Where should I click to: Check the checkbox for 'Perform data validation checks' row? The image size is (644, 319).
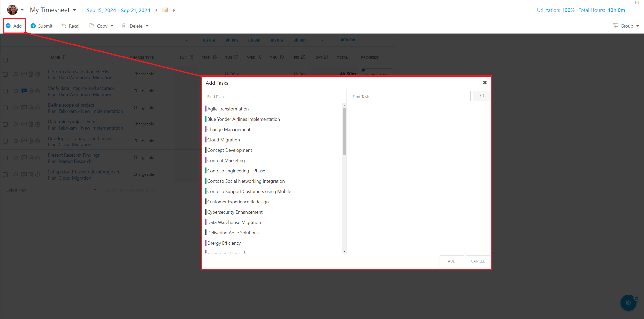click(5, 74)
